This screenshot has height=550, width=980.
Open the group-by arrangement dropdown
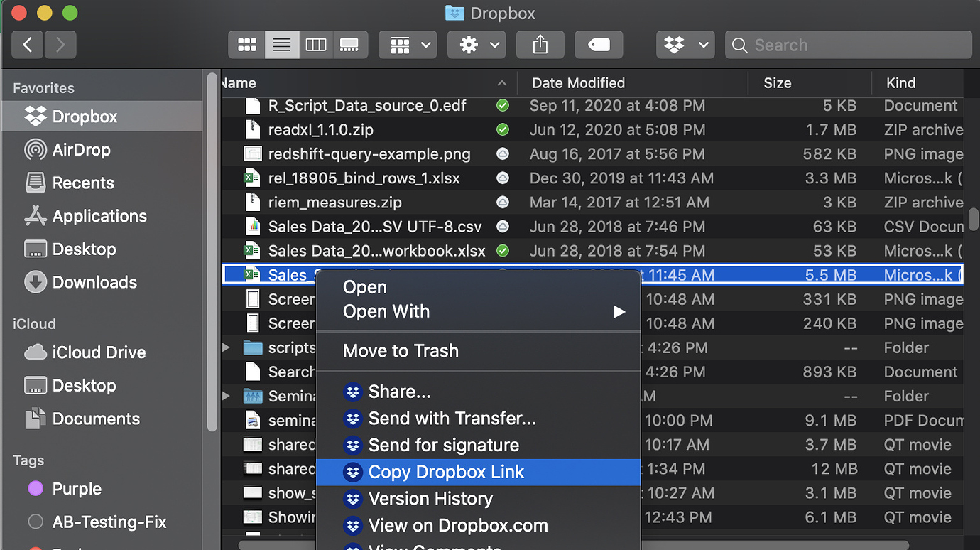[x=408, y=45]
